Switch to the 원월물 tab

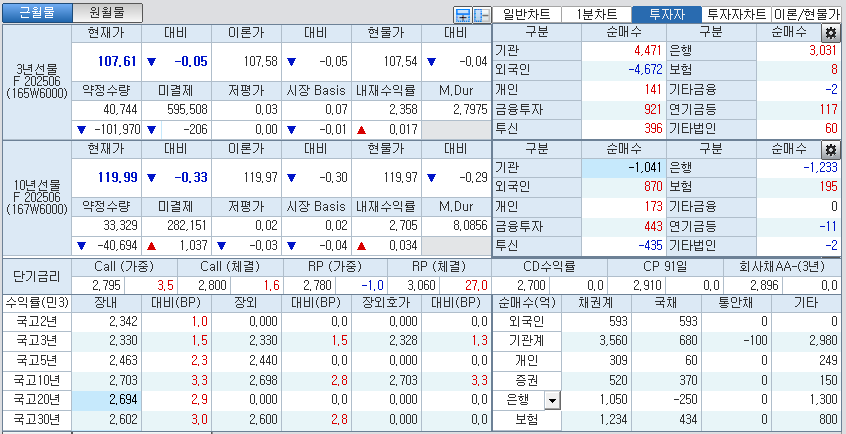pos(107,13)
